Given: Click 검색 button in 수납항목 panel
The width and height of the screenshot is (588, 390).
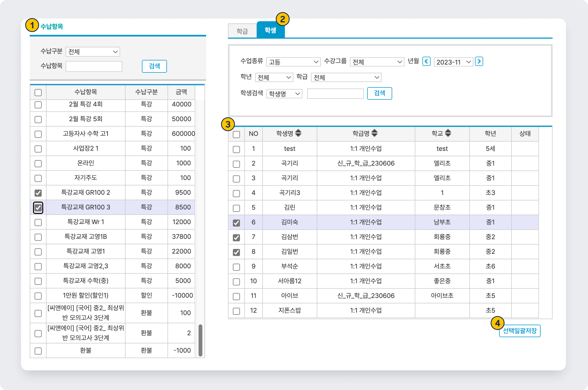Looking at the screenshot, I should (x=154, y=66).
